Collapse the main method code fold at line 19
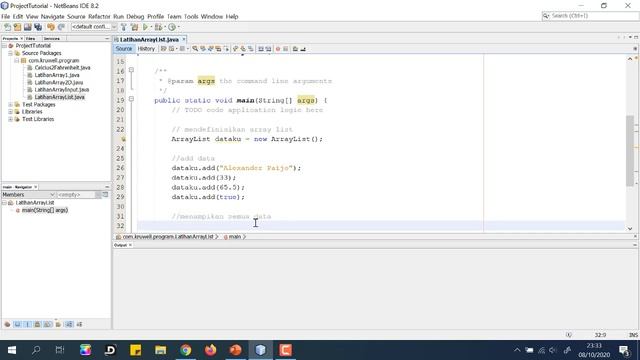The image size is (640, 360). coord(131,99)
